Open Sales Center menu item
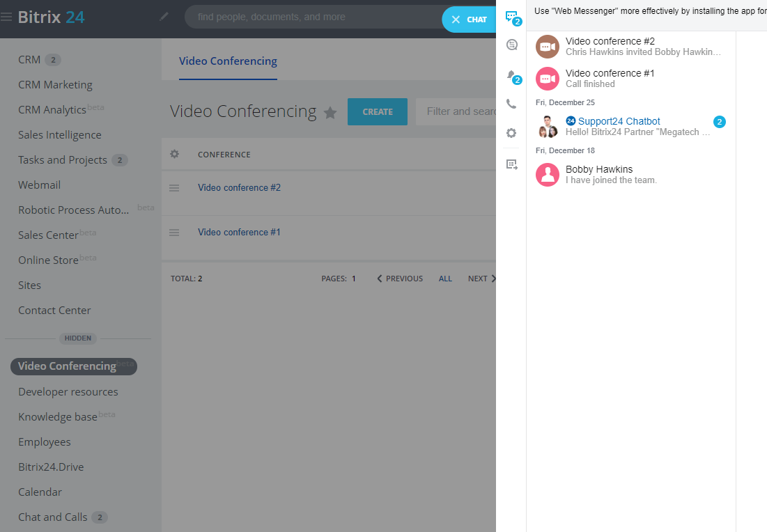 coord(48,235)
